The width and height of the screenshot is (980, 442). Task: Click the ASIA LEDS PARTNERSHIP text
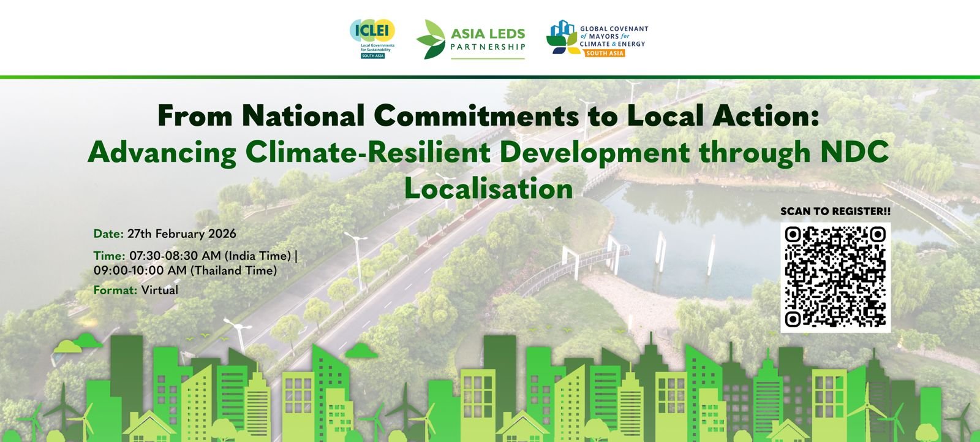[x=488, y=39]
